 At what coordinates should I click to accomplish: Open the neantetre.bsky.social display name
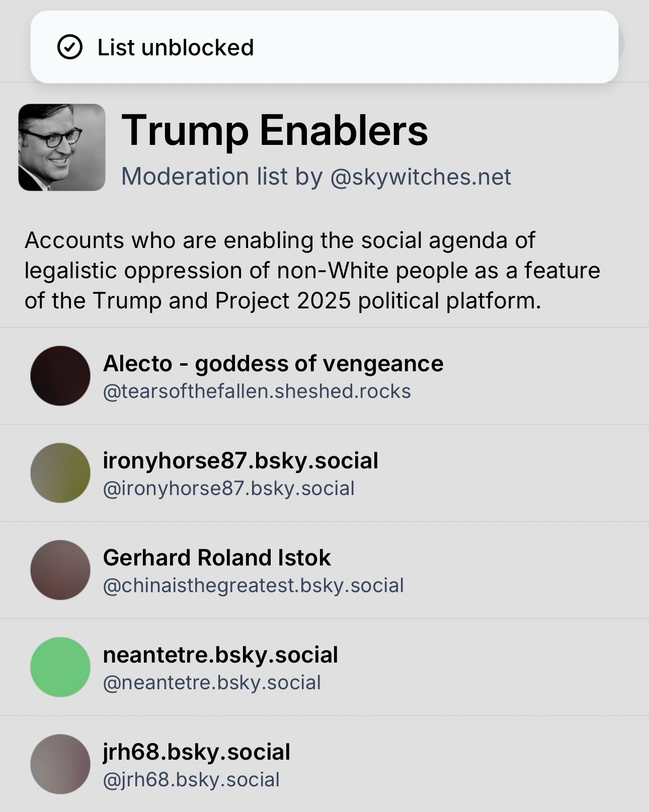[220, 655]
